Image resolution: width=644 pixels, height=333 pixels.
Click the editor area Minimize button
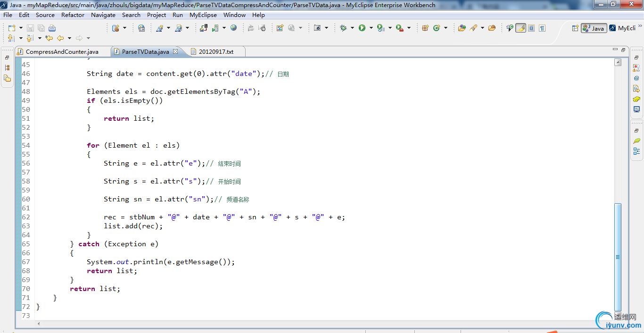(615, 49)
